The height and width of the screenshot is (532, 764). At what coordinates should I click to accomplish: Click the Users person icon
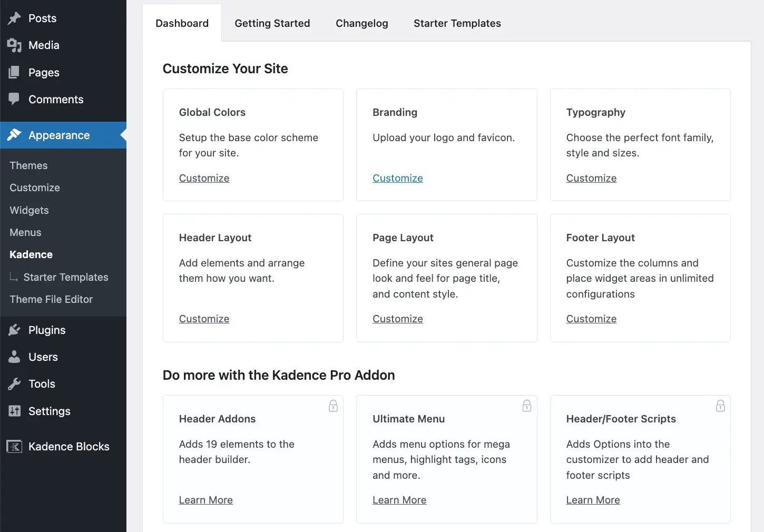[14, 357]
